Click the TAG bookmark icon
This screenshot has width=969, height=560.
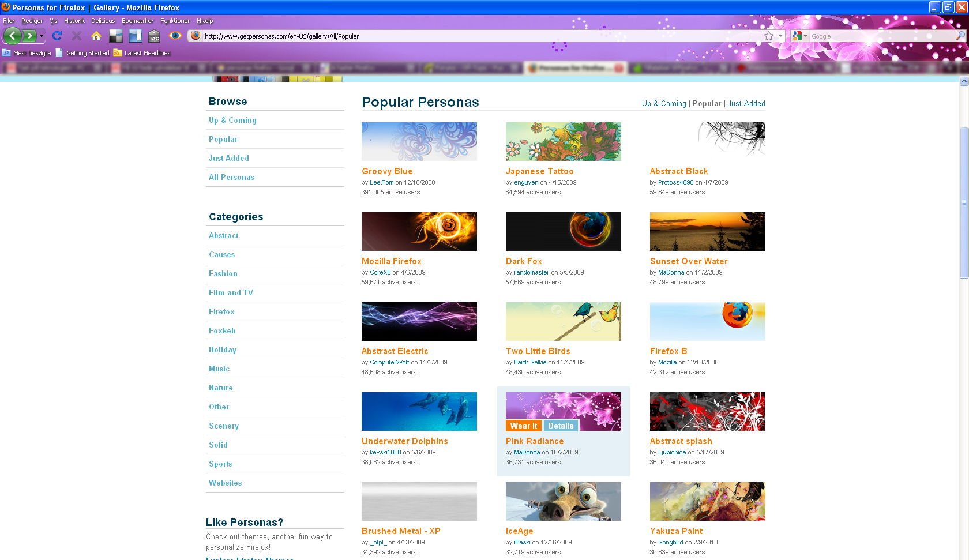point(154,36)
